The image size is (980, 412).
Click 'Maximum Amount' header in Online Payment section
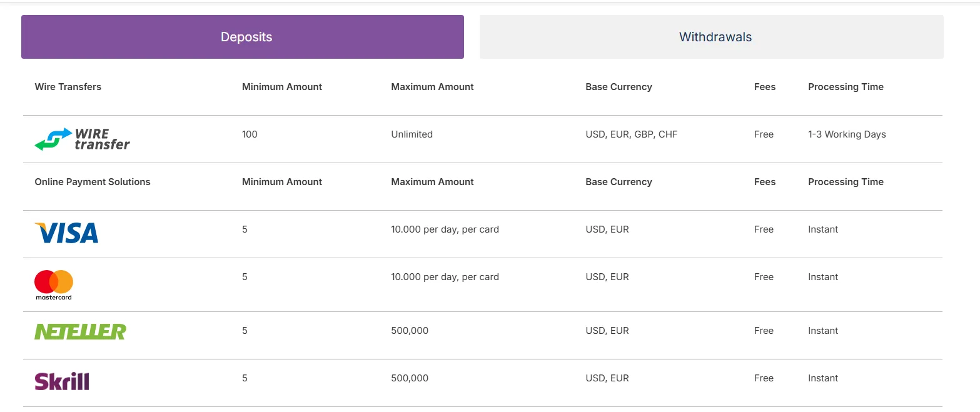coord(432,182)
